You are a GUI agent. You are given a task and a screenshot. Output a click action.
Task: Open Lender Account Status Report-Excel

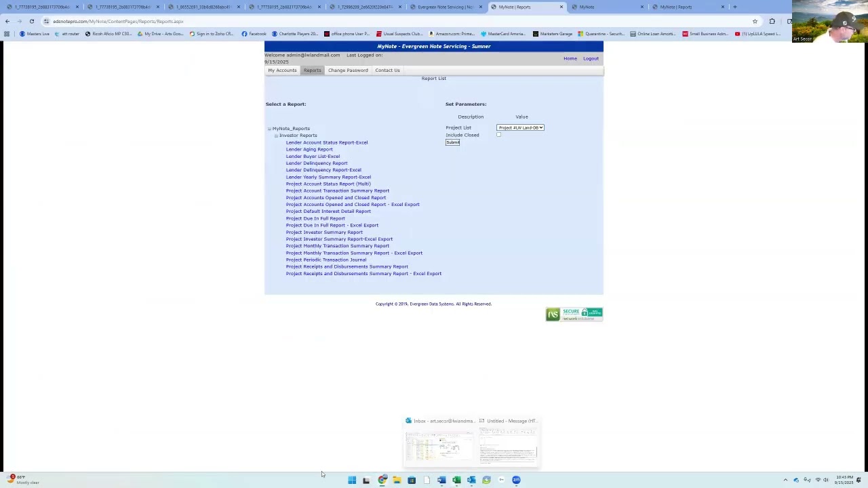point(327,142)
